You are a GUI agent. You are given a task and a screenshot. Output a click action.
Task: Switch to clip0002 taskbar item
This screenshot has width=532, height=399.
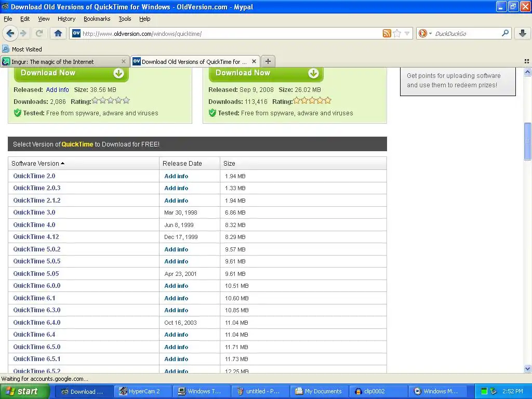coord(378,391)
